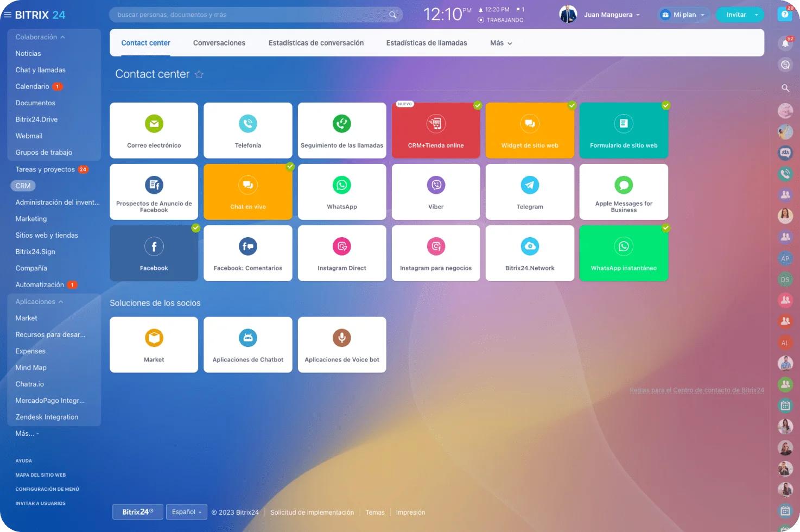Expand the Más menu in the top navigation
The image size is (800, 532).
coord(499,42)
